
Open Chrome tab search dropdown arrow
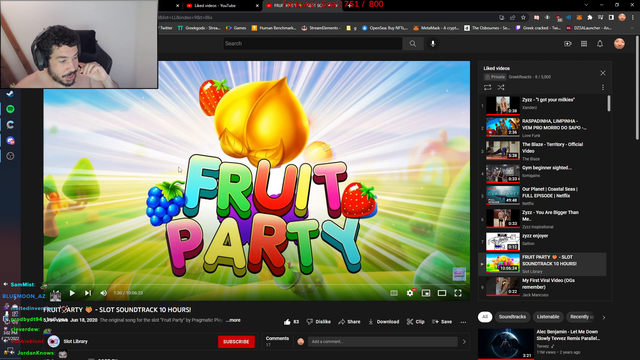(x=586, y=5)
